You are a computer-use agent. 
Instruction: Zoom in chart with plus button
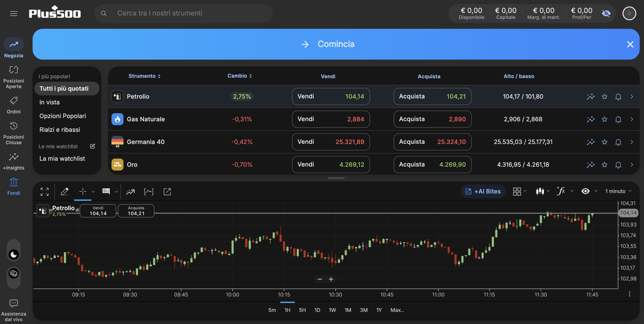[x=331, y=279]
